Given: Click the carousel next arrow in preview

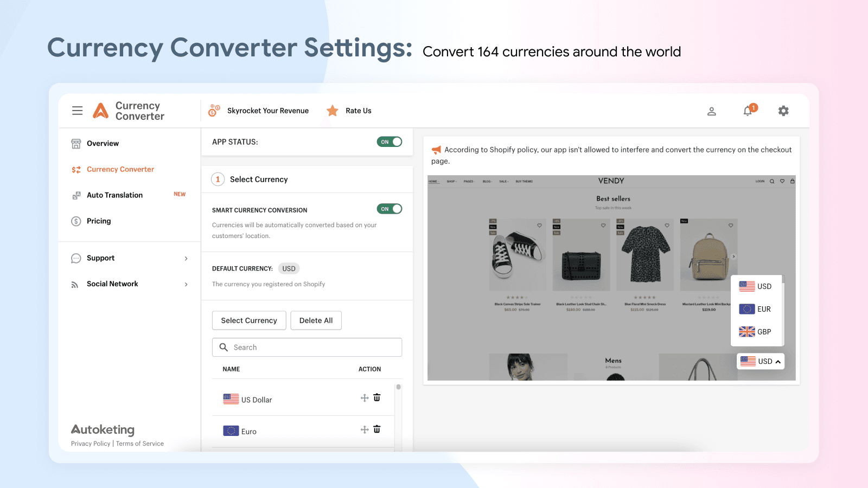Looking at the screenshot, I should click(733, 256).
